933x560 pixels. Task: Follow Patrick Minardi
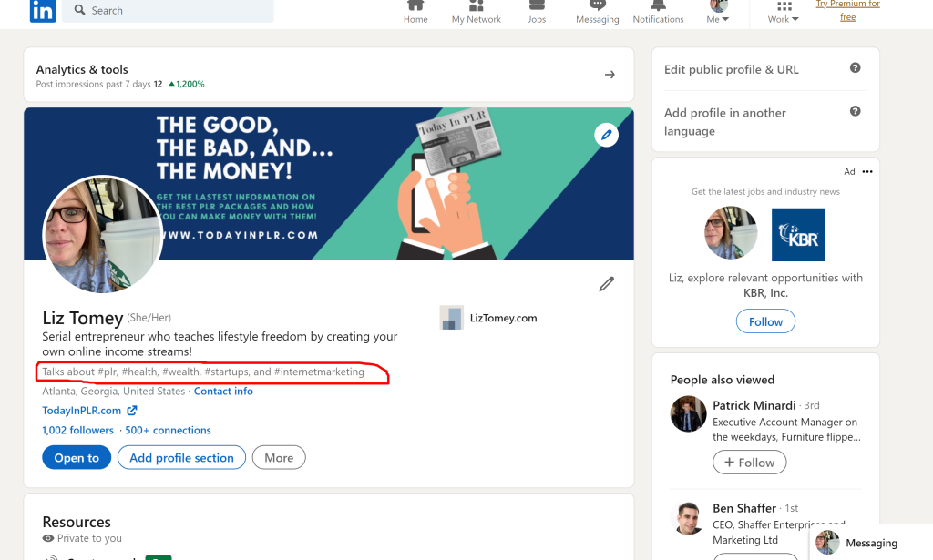point(749,463)
